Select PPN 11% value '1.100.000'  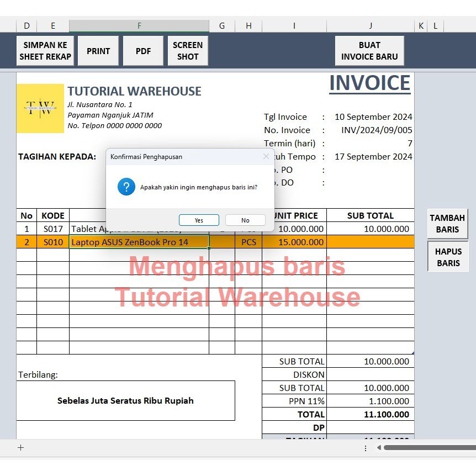(x=371, y=401)
